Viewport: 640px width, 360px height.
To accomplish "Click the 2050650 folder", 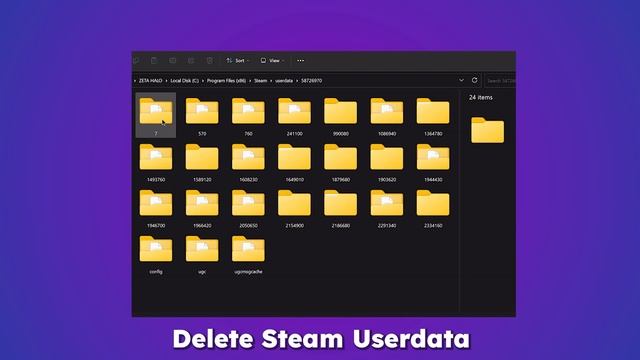I will coord(248,208).
